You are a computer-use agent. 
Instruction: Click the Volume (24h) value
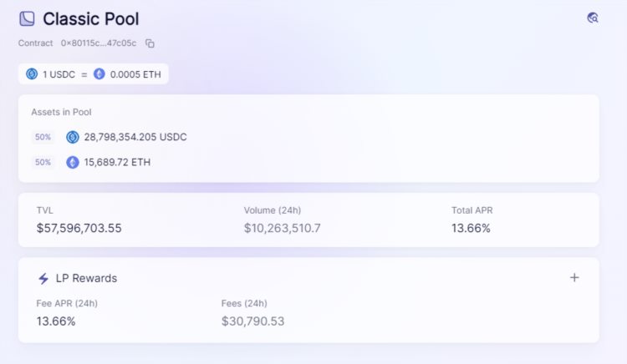pyautogui.click(x=283, y=227)
